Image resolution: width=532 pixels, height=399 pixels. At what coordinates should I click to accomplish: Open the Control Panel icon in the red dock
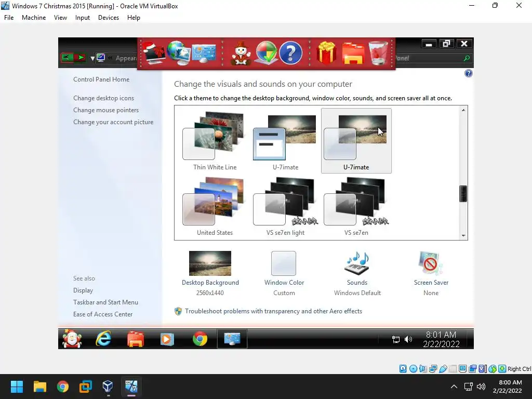point(204,54)
